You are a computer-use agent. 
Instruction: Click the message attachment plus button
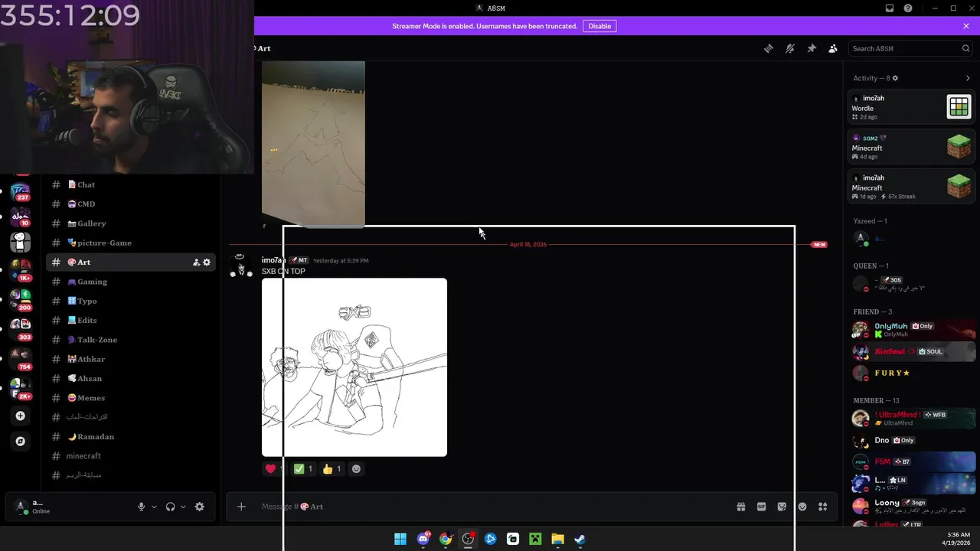[x=241, y=507]
